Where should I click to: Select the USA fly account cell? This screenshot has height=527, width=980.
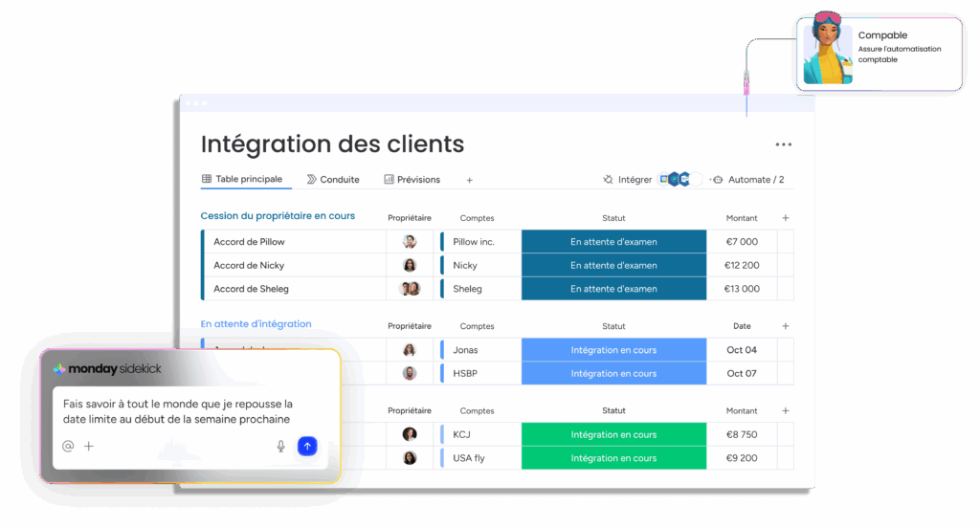pyautogui.click(x=480, y=458)
